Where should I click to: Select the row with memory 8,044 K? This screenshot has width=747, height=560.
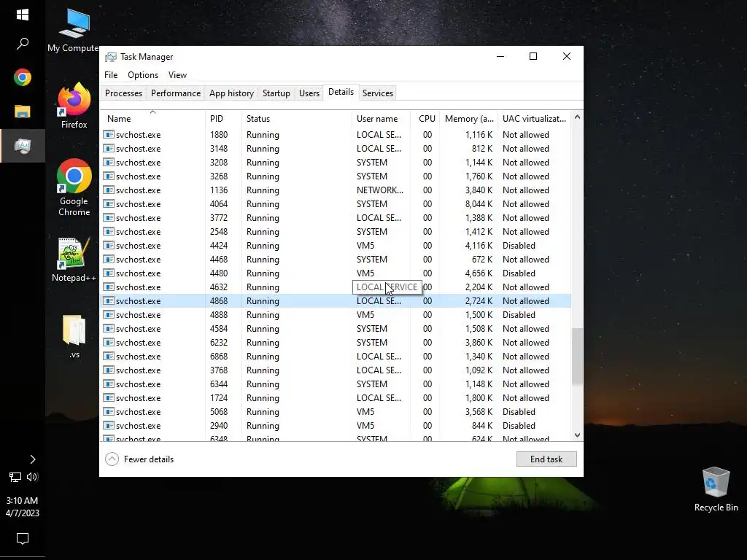coord(336,204)
